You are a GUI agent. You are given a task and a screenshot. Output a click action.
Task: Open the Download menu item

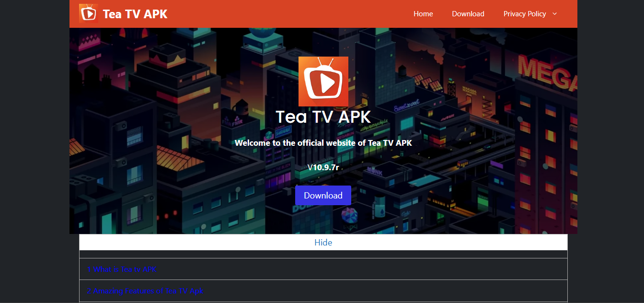pyautogui.click(x=468, y=14)
